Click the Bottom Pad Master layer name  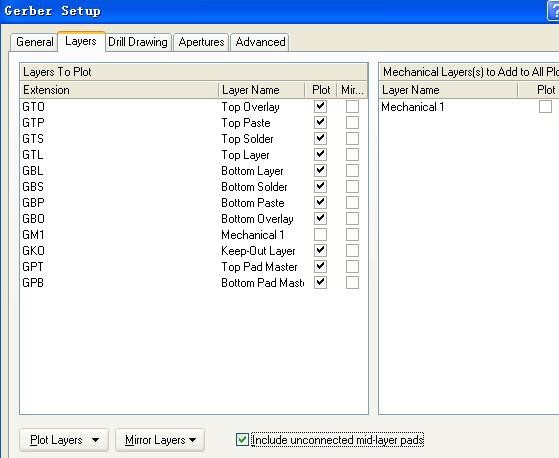(x=262, y=283)
